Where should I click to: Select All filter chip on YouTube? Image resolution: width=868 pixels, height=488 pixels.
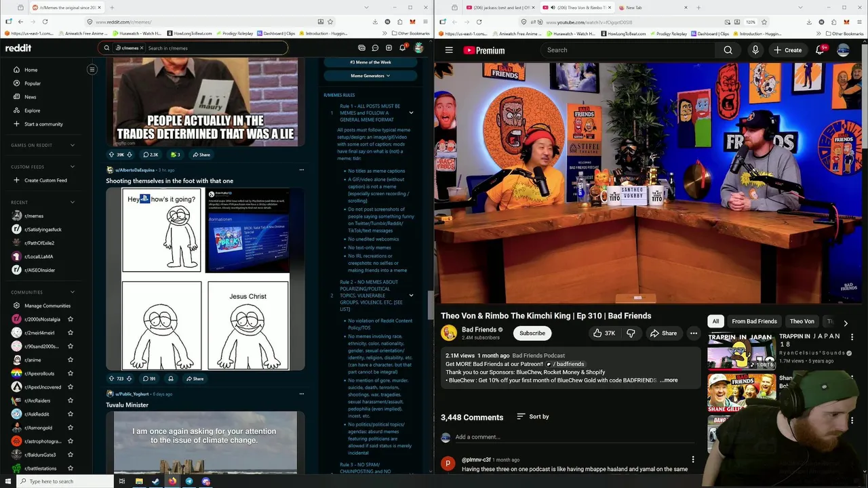pos(715,321)
